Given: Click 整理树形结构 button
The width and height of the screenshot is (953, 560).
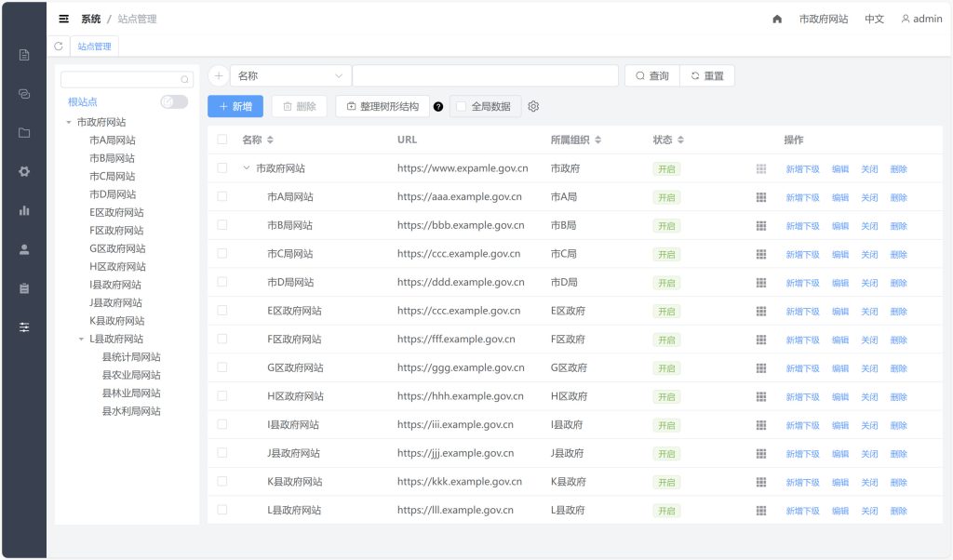Looking at the screenshot, I should tap(383, 106).
